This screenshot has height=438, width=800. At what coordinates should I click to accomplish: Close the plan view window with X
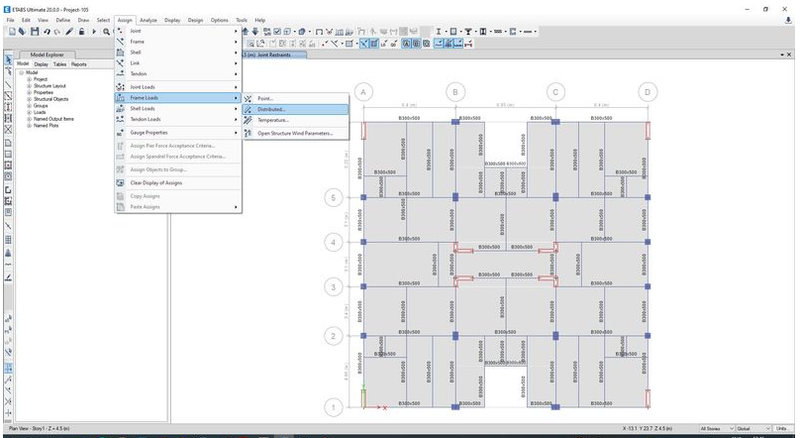coord(789,55)
